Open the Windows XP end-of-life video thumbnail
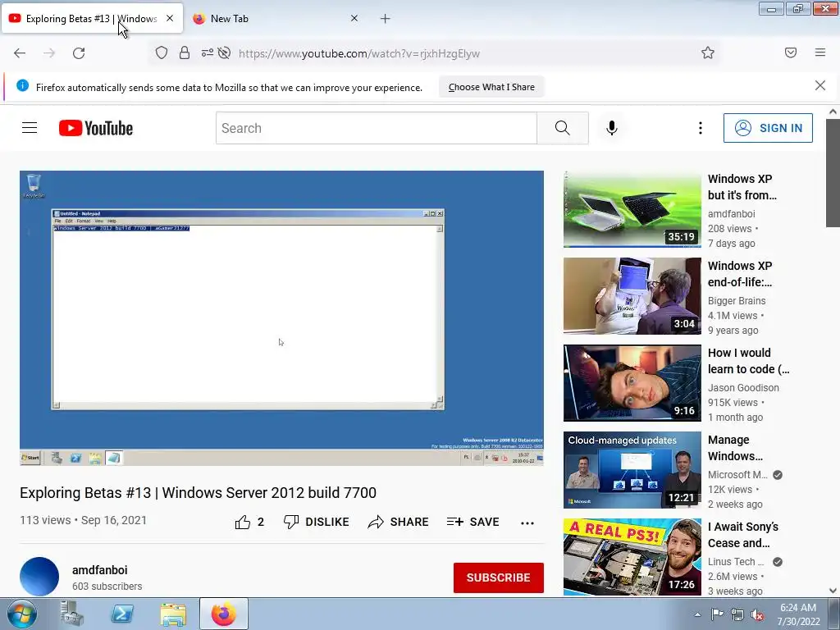This screenshot has width=840, height=630. (x=632, y=295)
